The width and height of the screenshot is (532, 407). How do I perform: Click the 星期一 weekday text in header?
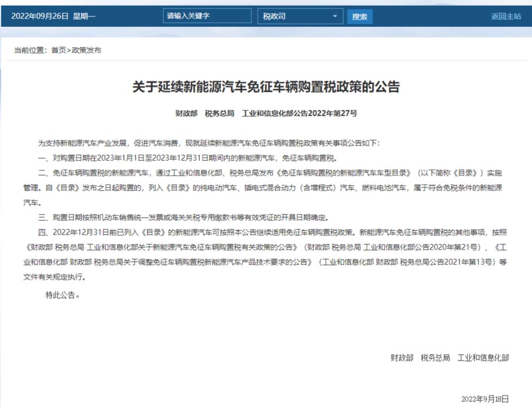(84, 16)
